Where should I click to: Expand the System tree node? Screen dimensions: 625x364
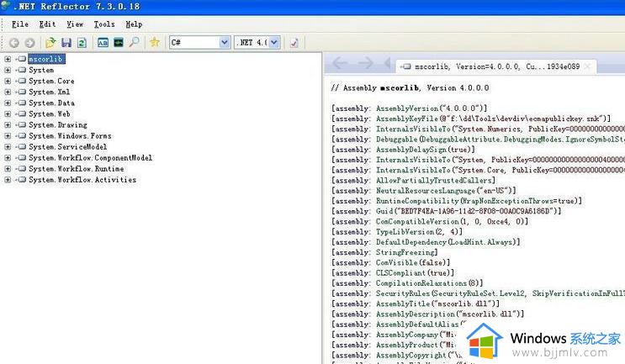click(8, 70)
